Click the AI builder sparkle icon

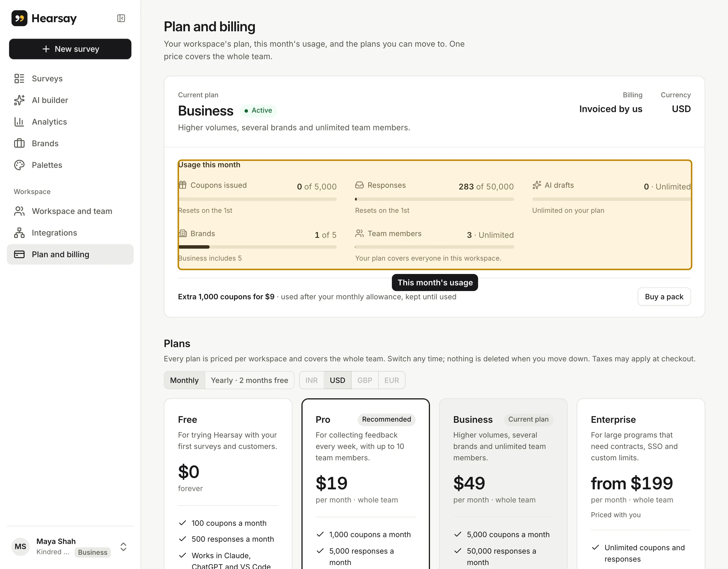pyautogui.click(x=19, y=100)
